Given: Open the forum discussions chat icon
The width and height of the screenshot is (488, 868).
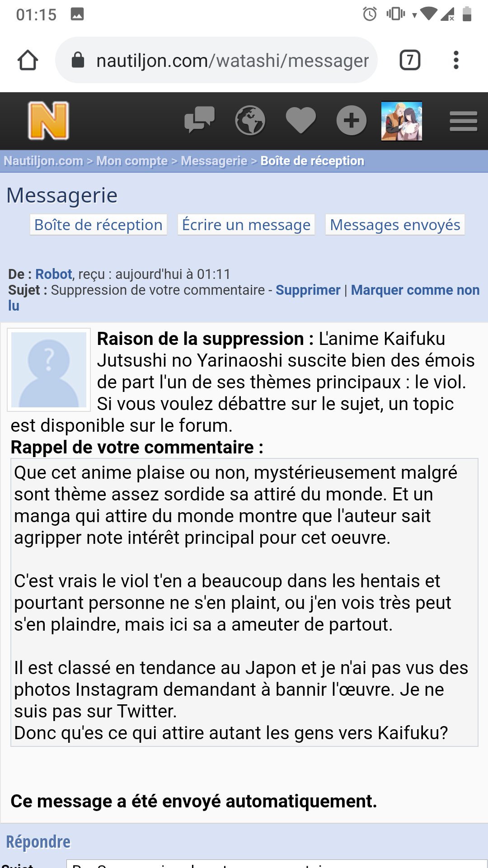Looking at the screenshot, I should tap(199, 120).
